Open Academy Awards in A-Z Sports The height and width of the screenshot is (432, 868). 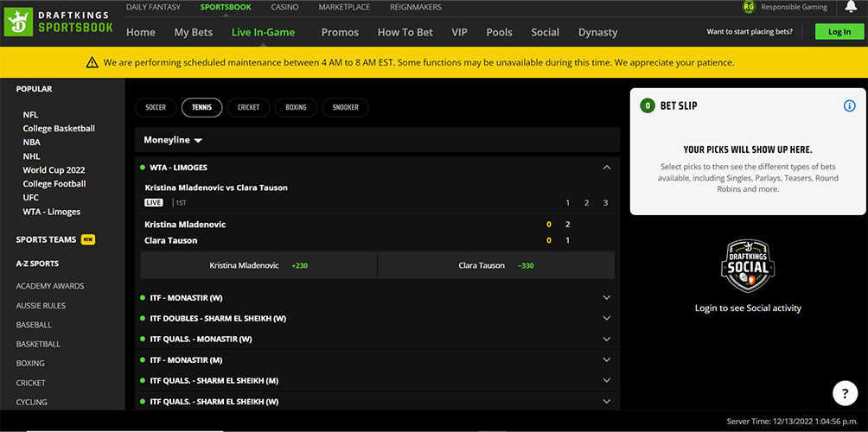(50, 286)
